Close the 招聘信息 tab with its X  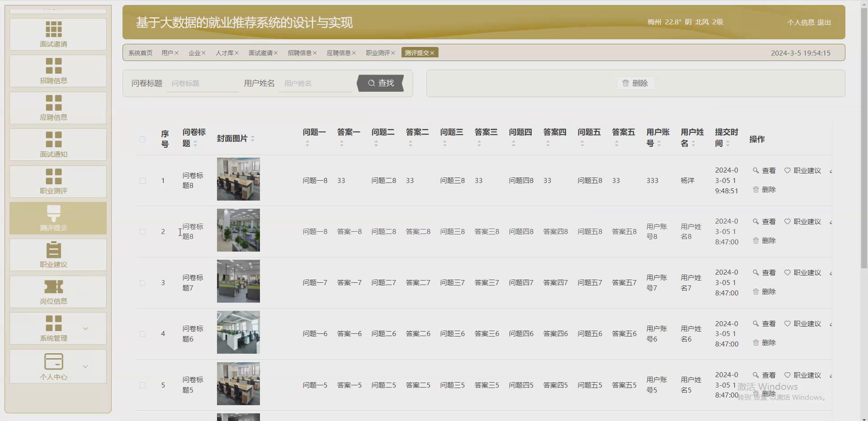[315, 53]
